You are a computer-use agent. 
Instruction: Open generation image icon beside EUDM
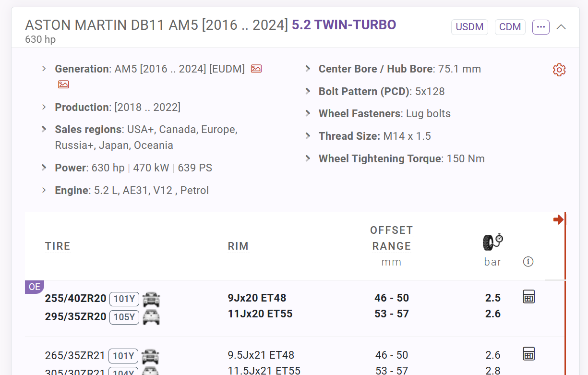[256, 69]
